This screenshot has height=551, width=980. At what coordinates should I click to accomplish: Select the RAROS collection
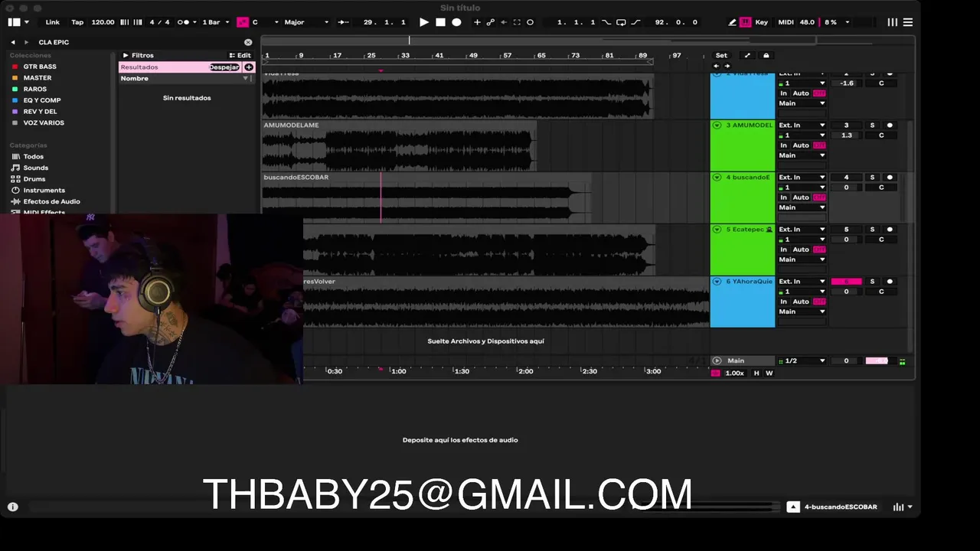[34, 89]
